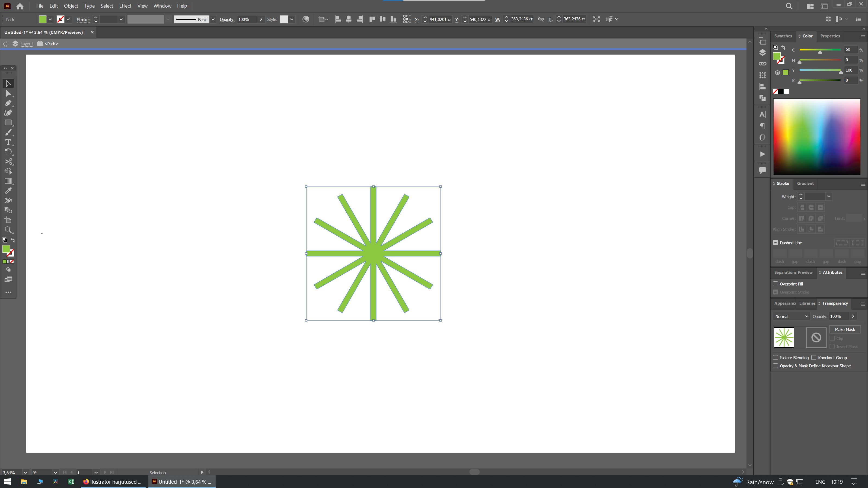Open graphic Style dropdown

click(x=292, y=19)
